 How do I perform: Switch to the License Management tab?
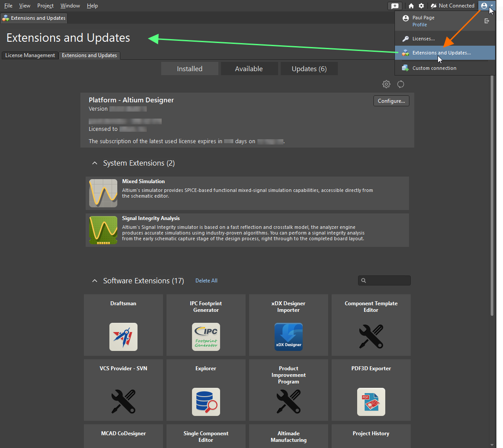pyautogui.click(x=29, y=55)
